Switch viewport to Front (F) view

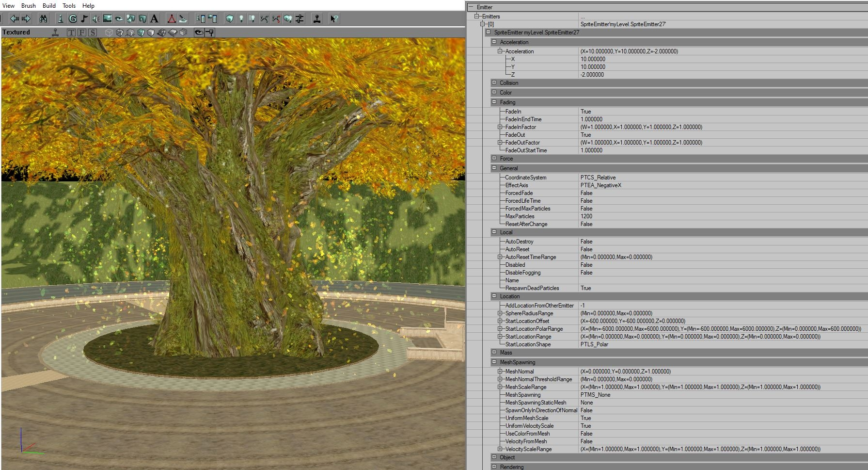pyautogui.click(x=82, y=32)
